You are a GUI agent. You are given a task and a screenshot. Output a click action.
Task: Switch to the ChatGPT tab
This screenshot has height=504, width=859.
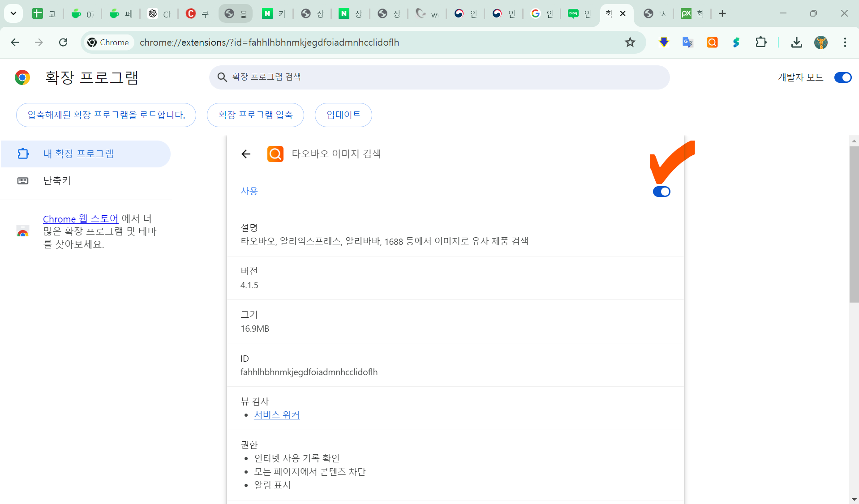[x=159, y=13]
